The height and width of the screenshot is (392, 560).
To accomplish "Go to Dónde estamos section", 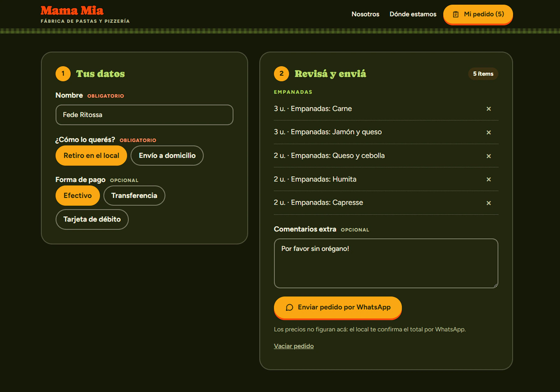I will point(413,14).
